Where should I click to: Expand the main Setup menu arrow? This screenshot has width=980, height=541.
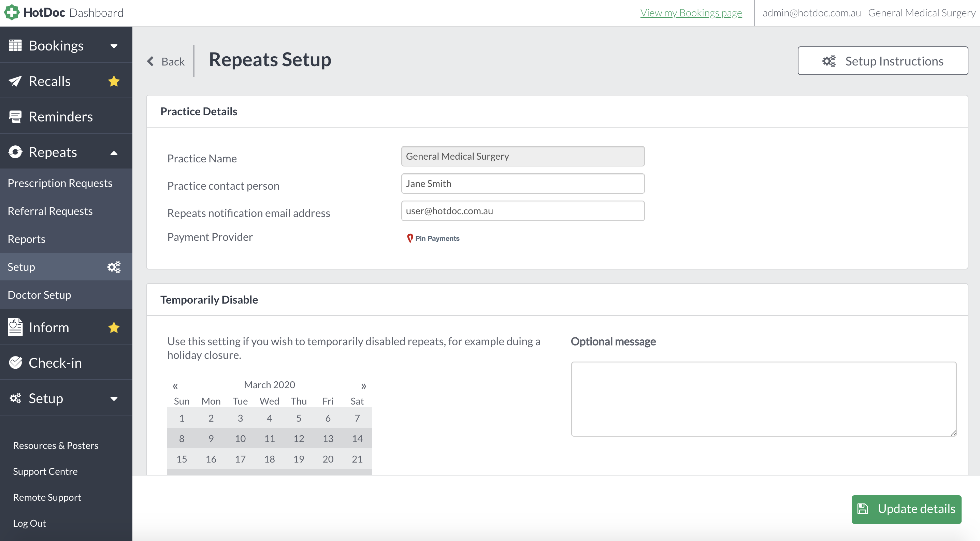(x=114, y=399)
